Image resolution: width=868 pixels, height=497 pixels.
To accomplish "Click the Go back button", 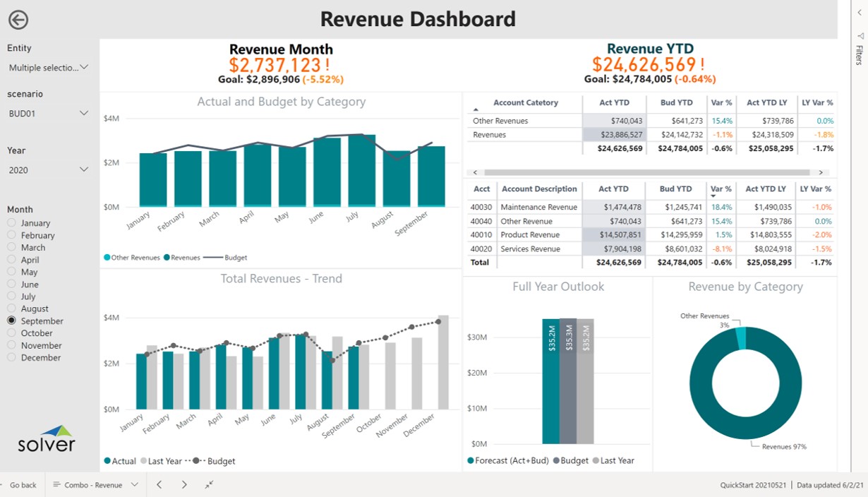I will point(23,485).
